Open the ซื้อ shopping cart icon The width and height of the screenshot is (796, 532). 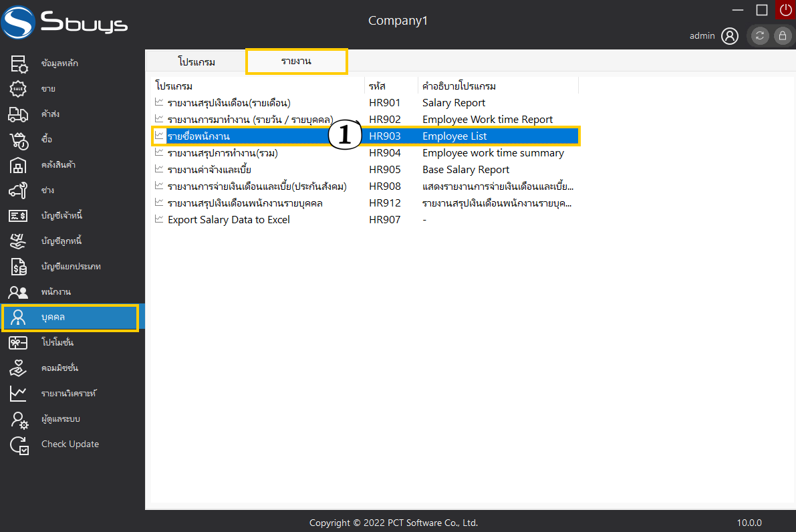[x=18, y=140]
